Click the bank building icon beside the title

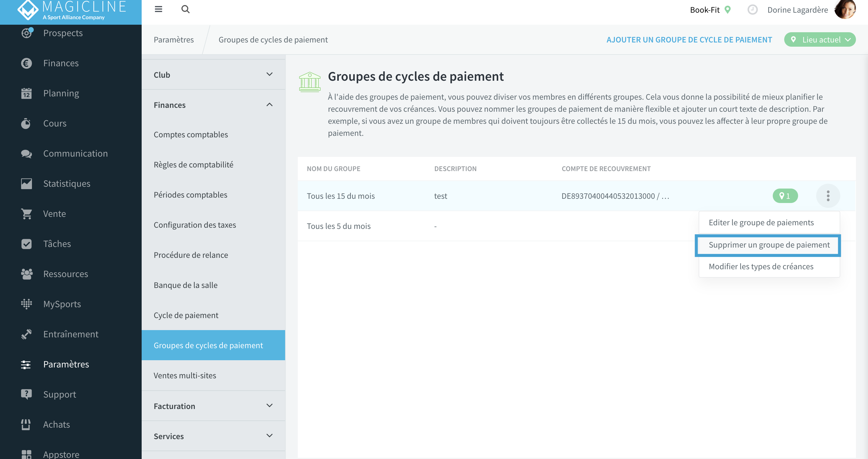click(x=310, y=82)
